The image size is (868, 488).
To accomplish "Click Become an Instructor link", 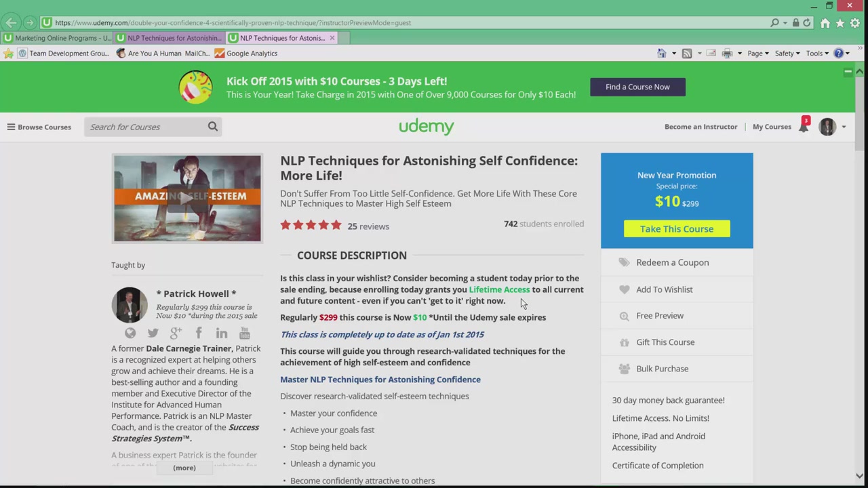I will [x=701, y=127].
